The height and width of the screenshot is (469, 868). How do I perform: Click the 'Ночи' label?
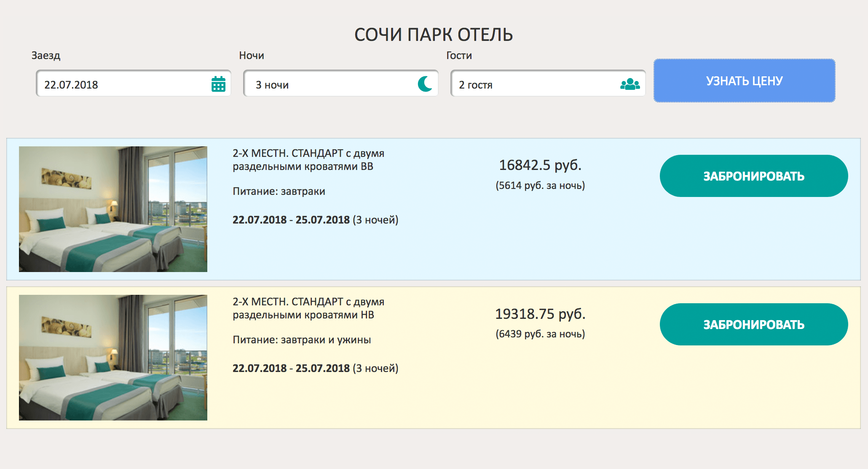pyautogui.click(x=252, y=56)
